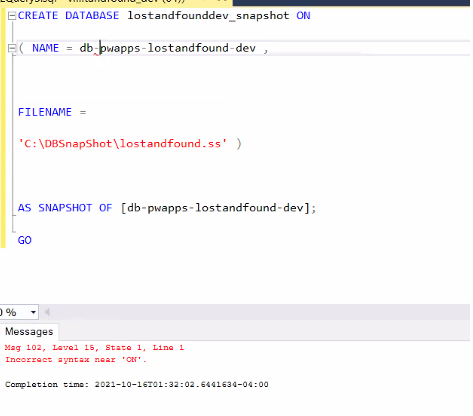473x416 pixels.
Task: Click the Completion time line
Action: 137,384
